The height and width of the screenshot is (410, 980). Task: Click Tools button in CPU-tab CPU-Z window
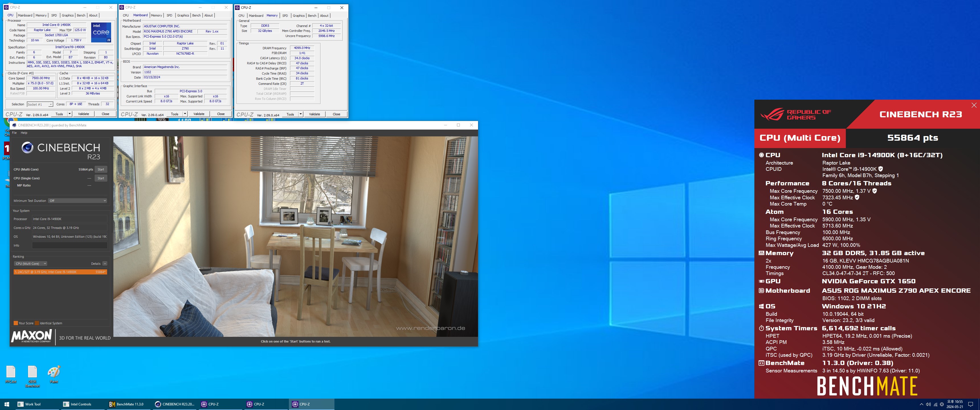tap(59, 114)
